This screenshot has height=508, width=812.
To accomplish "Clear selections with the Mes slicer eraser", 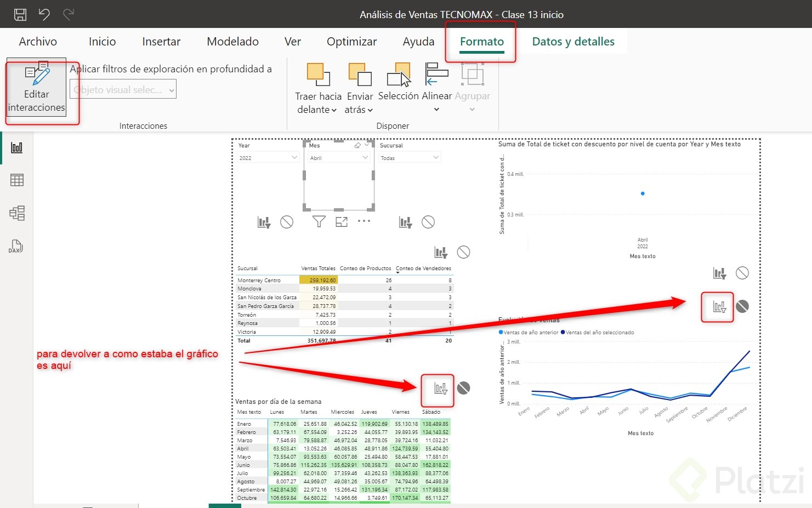I will [x=357, y=145].
